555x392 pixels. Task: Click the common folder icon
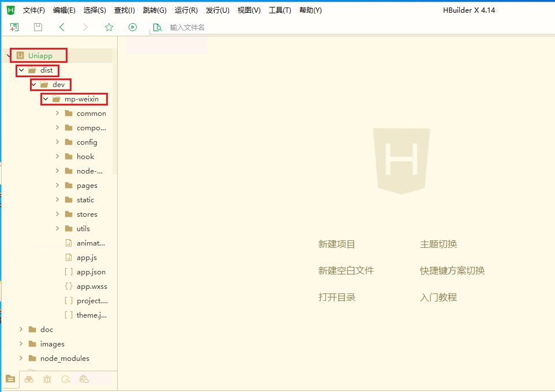point(69,113)
